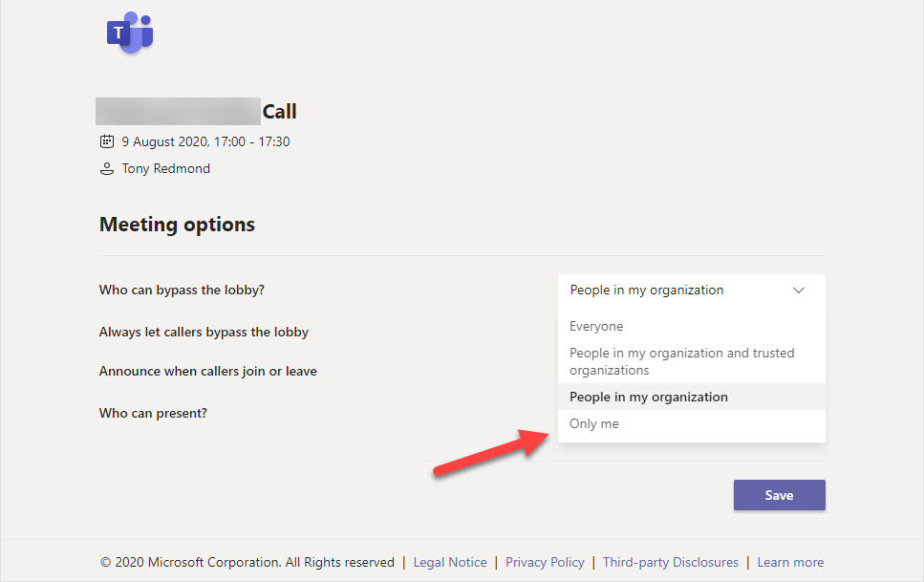The width and height of the screenshot is (924, 582).
Task: Select 'Everyone' from the lobby list
Action: pyautogui.click(x=596, y=327)
